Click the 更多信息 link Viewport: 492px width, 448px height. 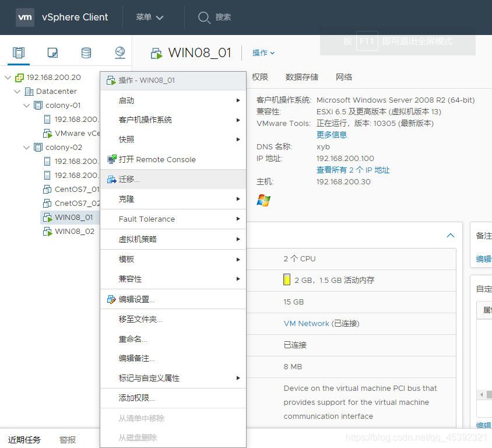click(332, 135)
